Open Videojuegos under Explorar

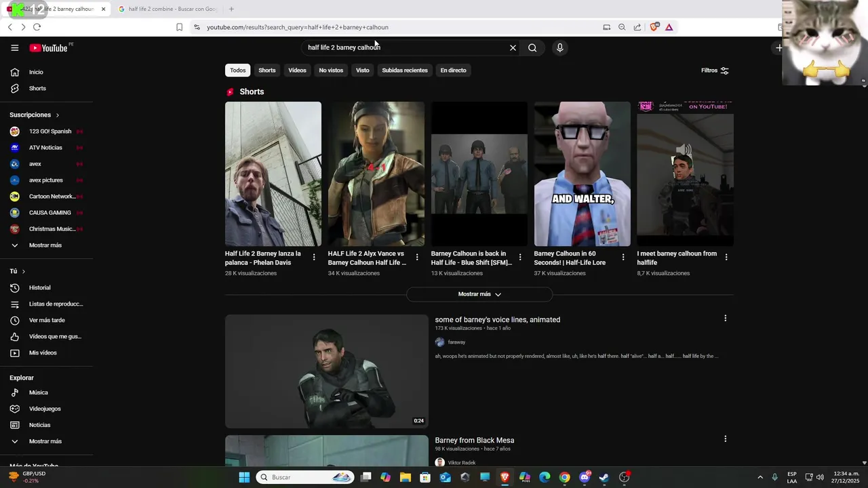pyautogui.click(x=46, y=409)
